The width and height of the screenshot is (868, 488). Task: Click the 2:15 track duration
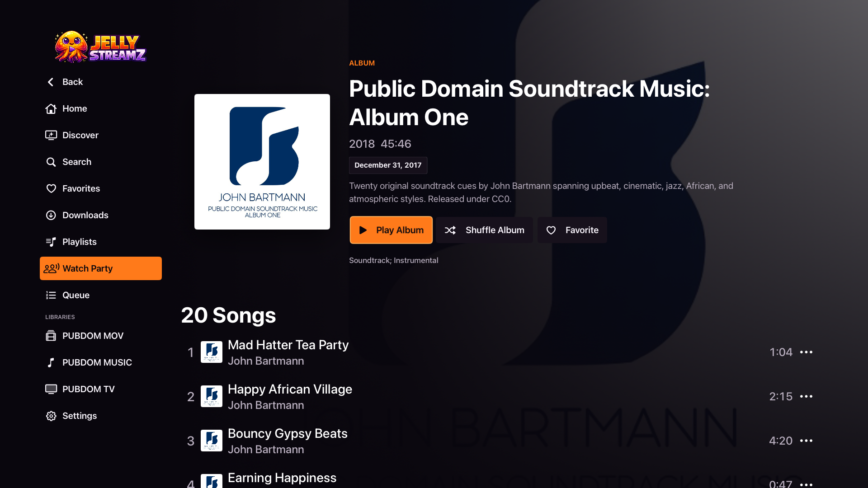click(x=781, y=396)
